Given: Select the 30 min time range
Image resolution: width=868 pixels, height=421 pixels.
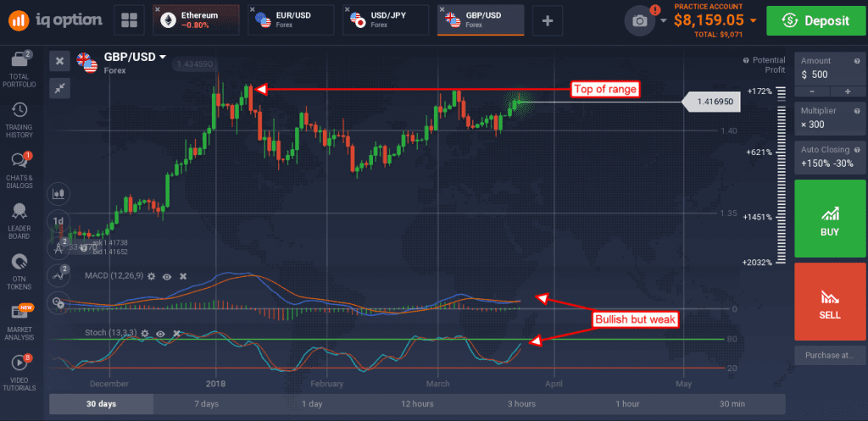Looking at the screenshot, I should (732, 404).
